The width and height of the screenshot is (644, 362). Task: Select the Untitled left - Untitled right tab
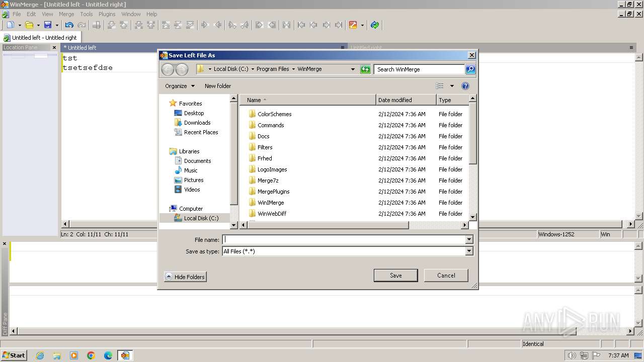click(x=41, y=38)
